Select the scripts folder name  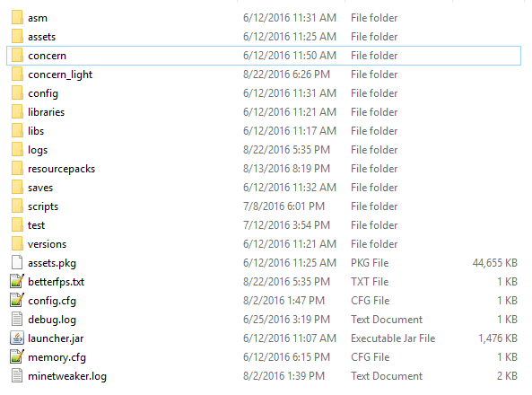[x=43, y=206]
